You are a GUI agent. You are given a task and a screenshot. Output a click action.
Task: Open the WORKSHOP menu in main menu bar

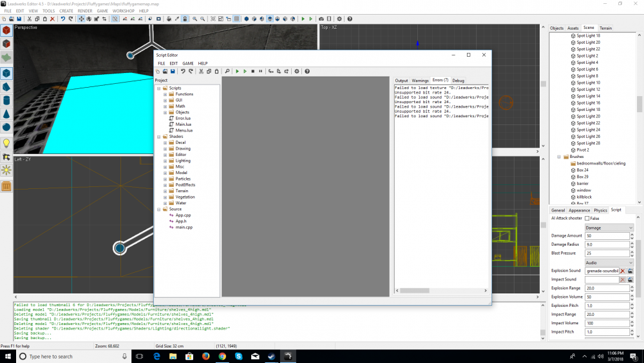123,11
